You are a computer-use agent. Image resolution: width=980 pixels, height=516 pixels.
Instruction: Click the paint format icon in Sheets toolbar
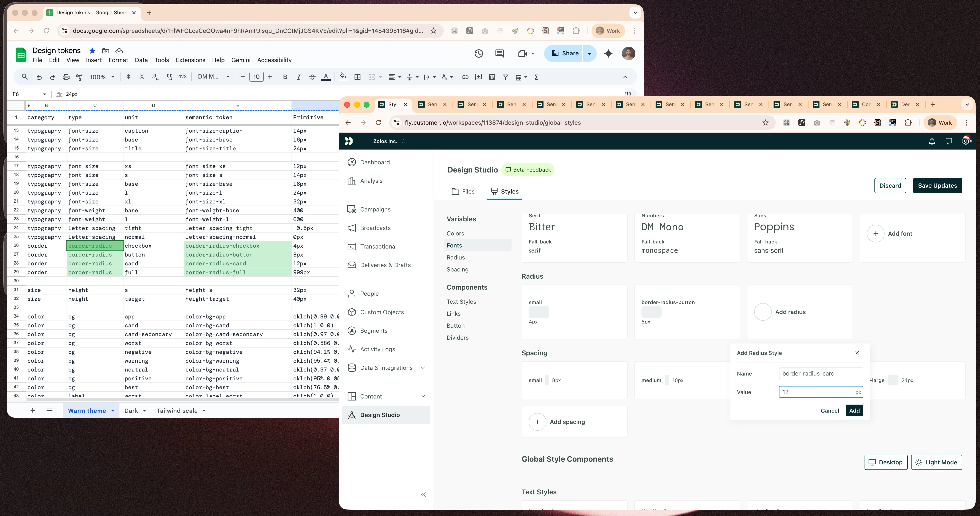click(x=79, y=77)
